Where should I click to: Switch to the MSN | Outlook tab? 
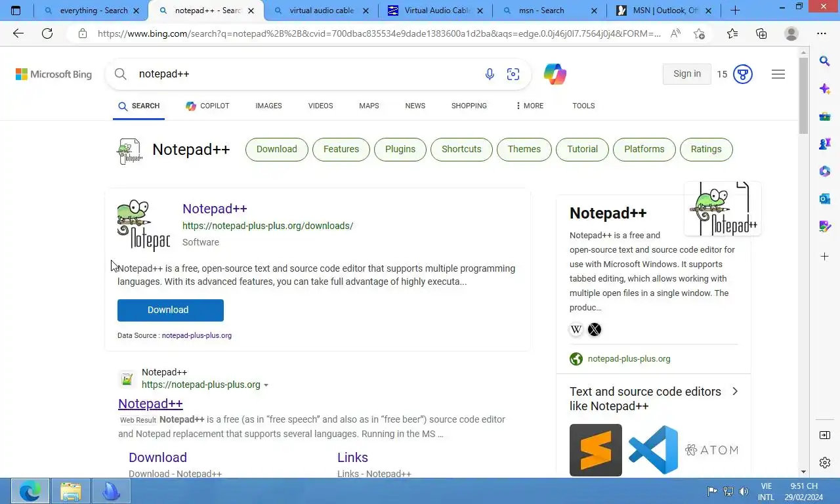pyautogui.click(x=664, y=10)
